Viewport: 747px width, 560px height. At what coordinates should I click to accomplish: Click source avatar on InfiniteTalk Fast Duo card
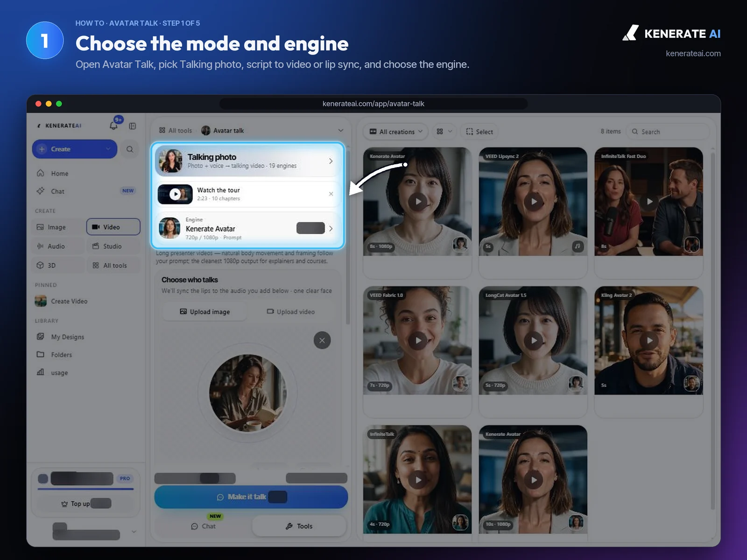click(691, 245)
